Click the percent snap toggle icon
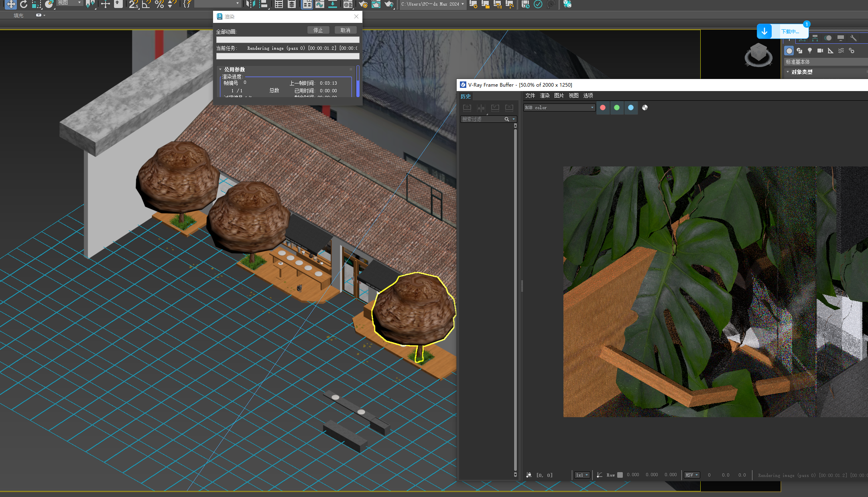Viewport: 868px width, 497px height. pos(159,4)
